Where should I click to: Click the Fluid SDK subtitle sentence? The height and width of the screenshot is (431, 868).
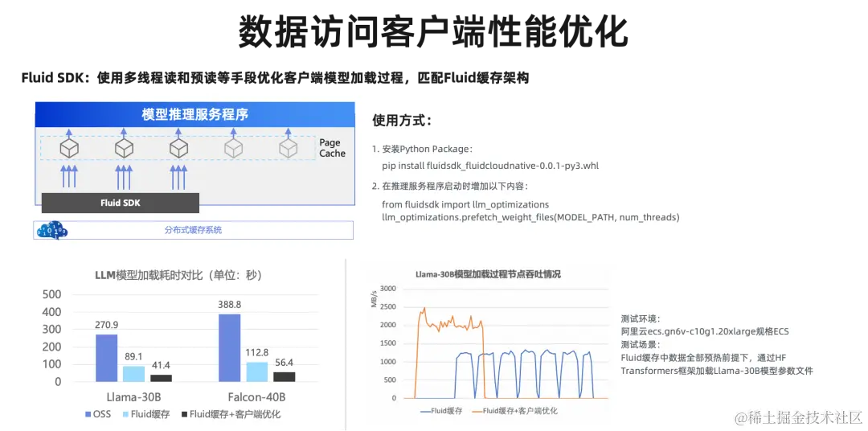(x=275, y=77)
